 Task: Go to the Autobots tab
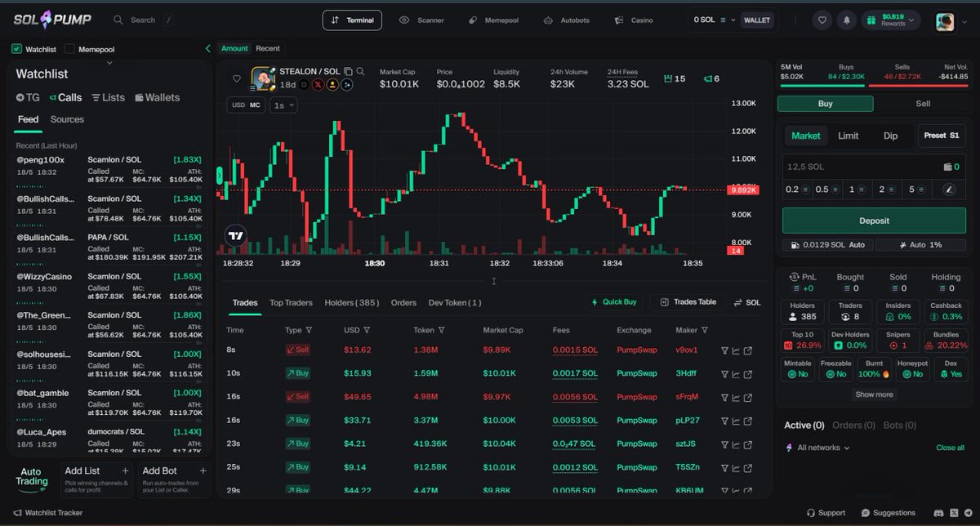point(567,20)
